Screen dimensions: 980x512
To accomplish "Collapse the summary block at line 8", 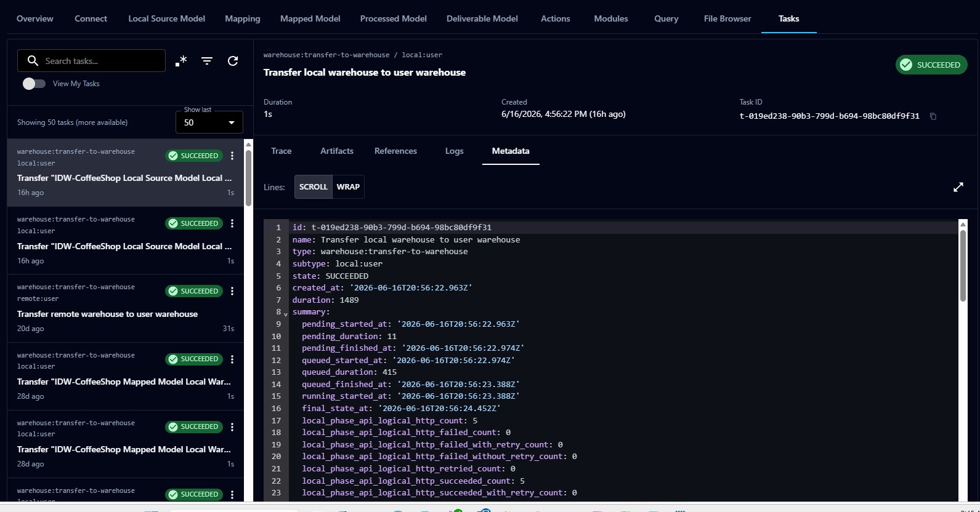I will point(286,314).
